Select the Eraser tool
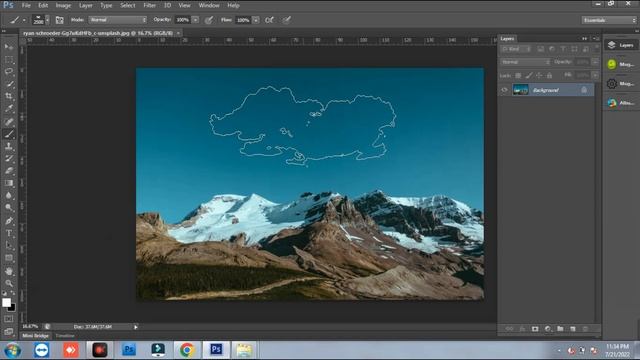The height and width of the screenshot is (360, 640). pyautogui.click(x=9, y=171)
